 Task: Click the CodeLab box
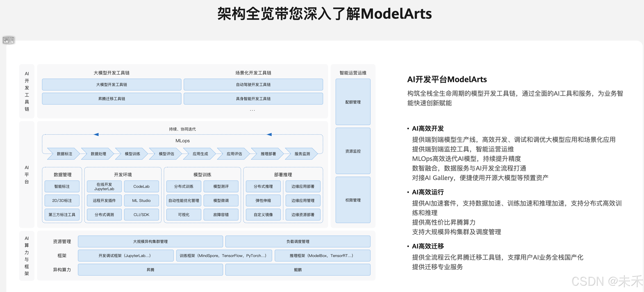click(141, 187)
